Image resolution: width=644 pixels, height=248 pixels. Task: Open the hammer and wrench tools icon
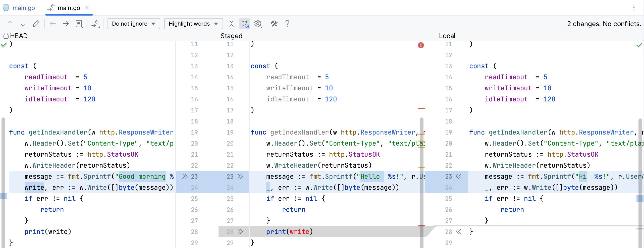coord(274,24)
